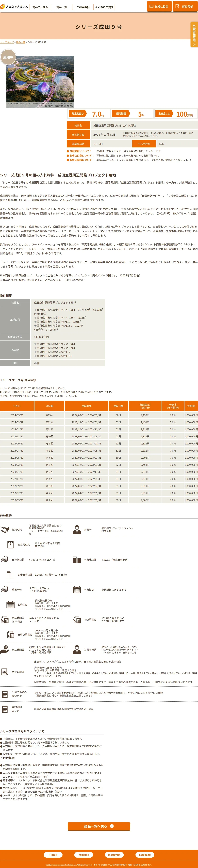Select the 2023/10/01 〜 2023/11/30 period cell
This screenshot has height=868, width=198.
coord(86,429)
